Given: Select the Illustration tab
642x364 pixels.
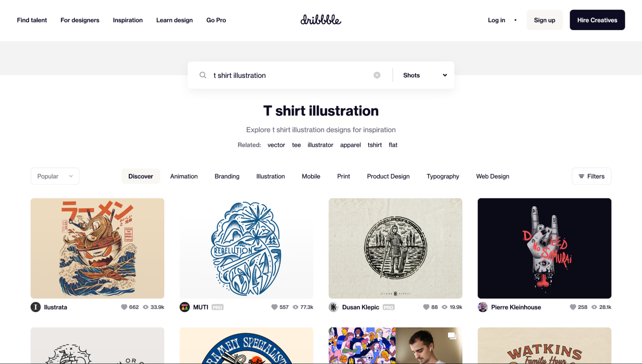Looking at the screenshot, I should click(270, 176).
